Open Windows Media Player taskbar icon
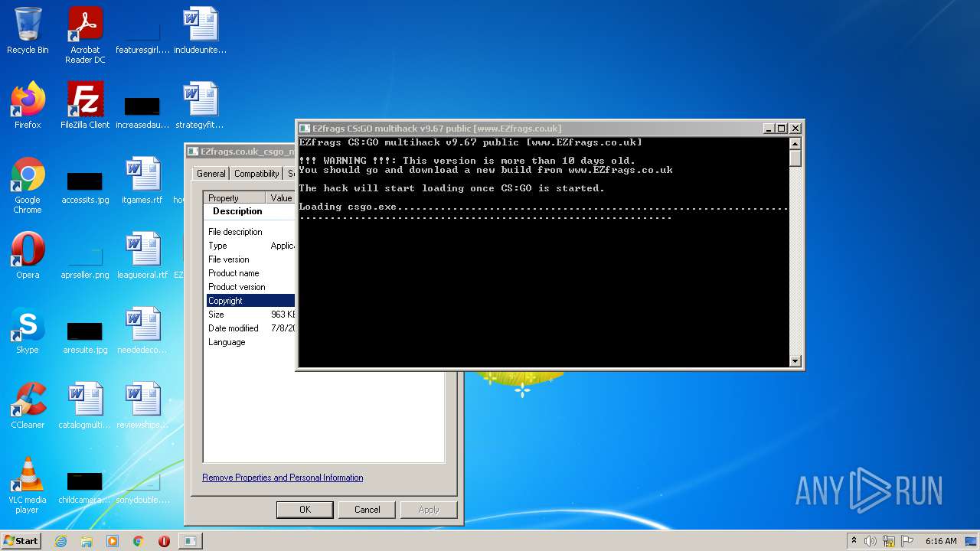Image resolution: width=980 pixels, height=551 pixels. click(113, 541)
